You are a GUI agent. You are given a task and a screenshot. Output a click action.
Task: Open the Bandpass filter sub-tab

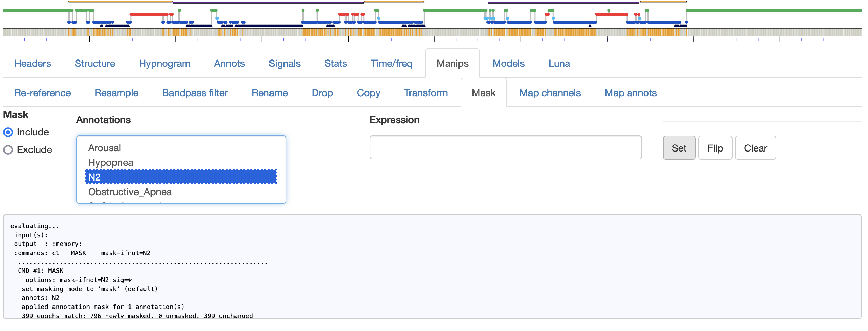[x=195, y=93]
